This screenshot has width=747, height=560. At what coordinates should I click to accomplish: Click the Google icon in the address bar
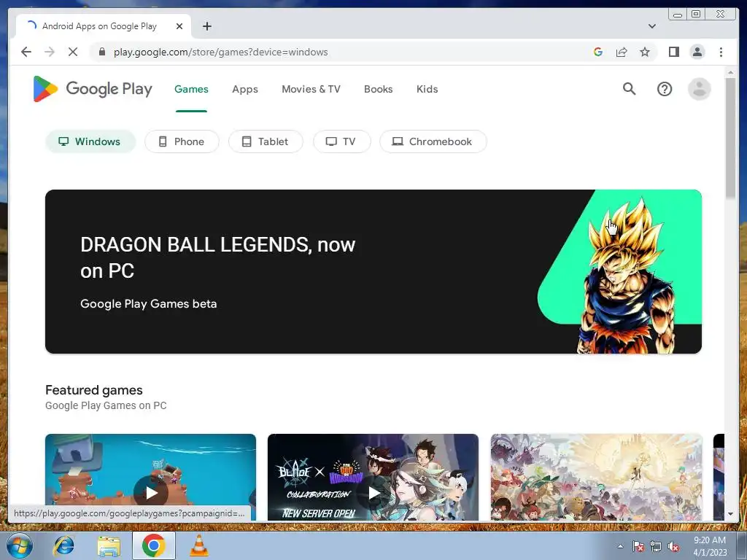[x=598, y=52]
